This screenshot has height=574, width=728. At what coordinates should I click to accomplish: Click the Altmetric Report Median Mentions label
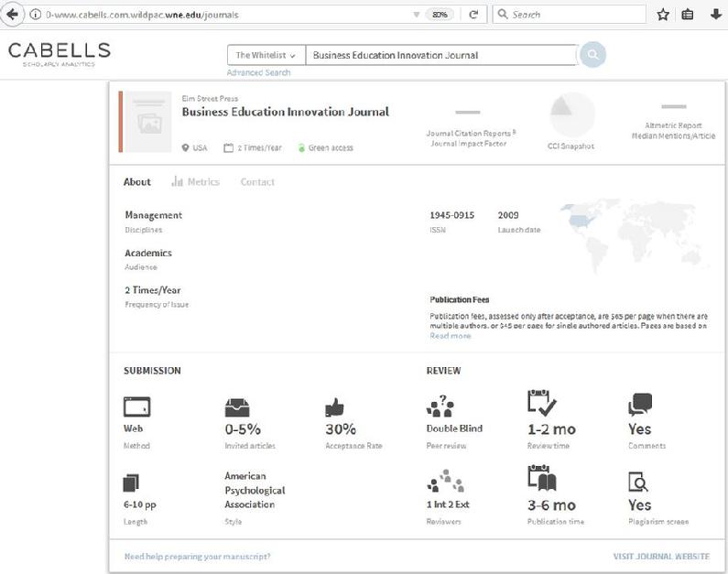pyautogui.click(x=673, y=130)
